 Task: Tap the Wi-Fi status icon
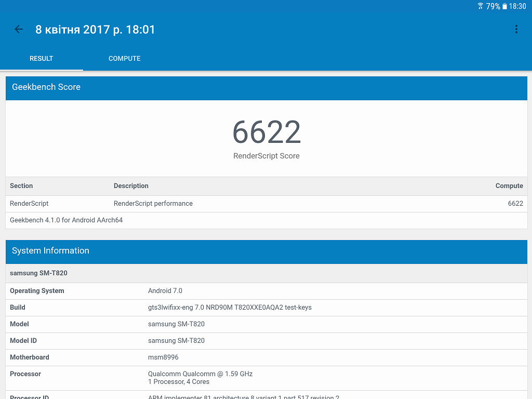click(480, 6)
